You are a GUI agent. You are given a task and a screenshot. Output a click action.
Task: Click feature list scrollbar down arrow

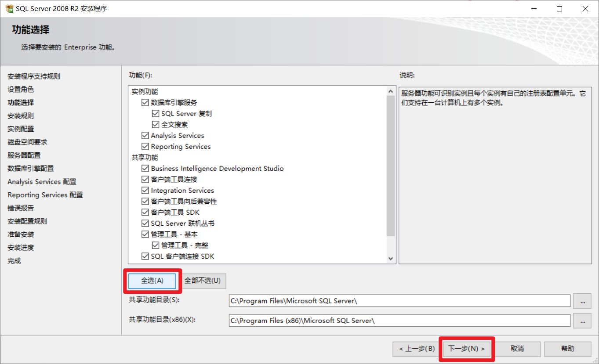tap(391, 259)
